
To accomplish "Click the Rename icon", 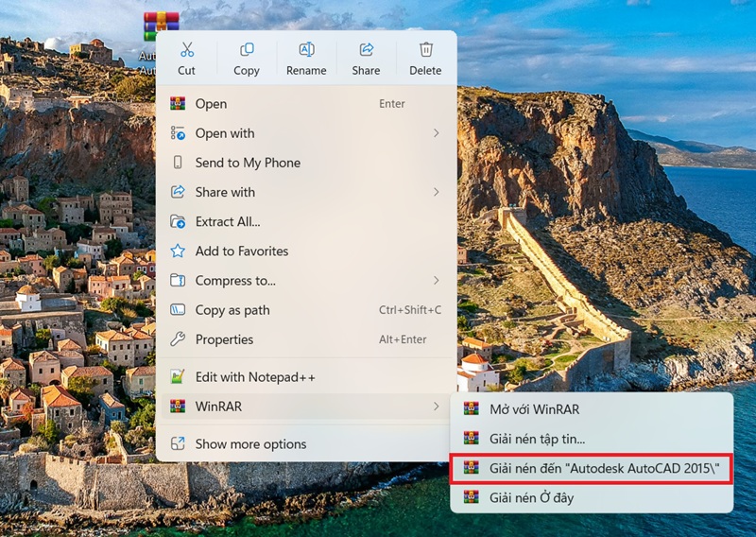I will (306, 50).
